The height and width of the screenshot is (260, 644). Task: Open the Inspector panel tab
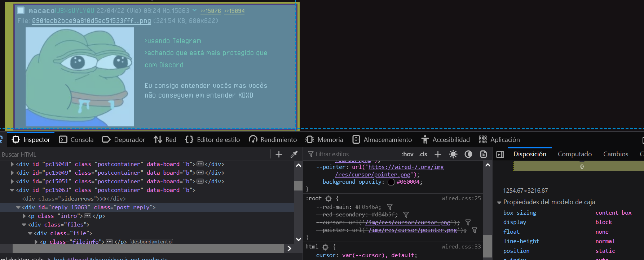tap(31, 140)
